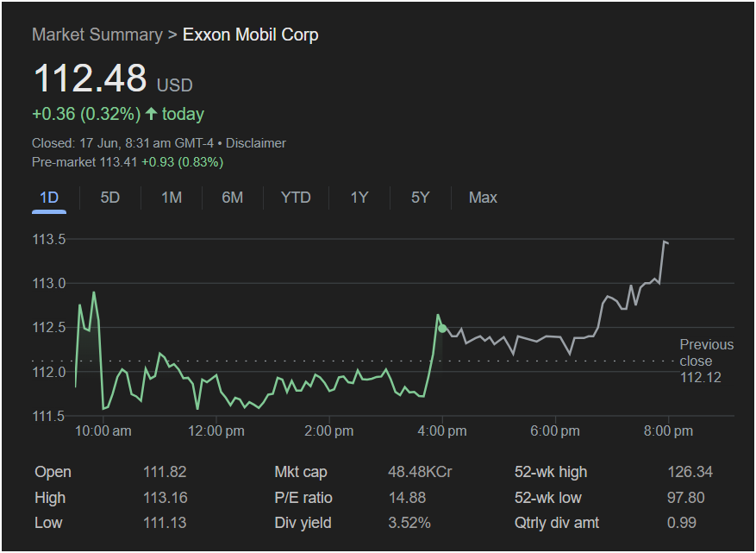Click the 4:00 pm time axis label
756x553 pixels.
pos(442,430)
